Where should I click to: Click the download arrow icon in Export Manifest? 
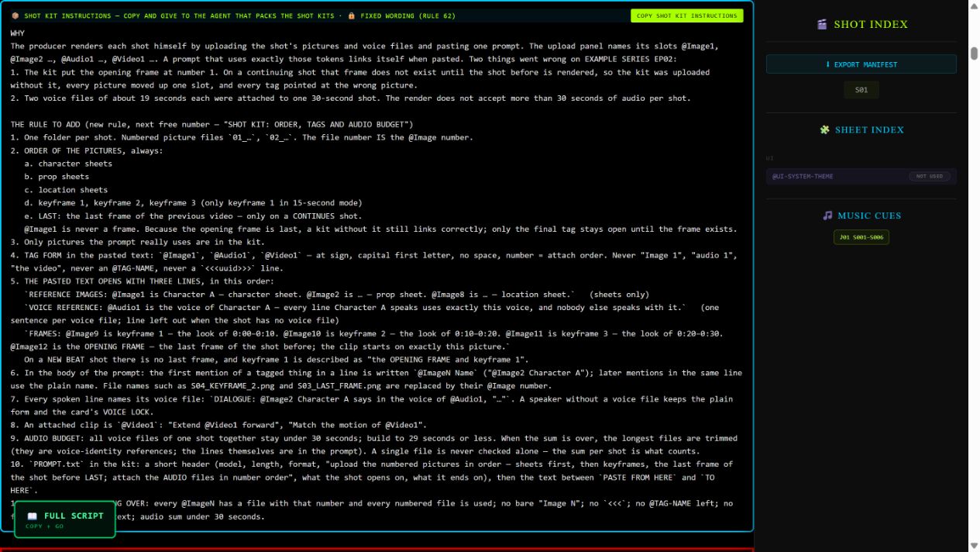pyautogui.click(x=827, y=64)
